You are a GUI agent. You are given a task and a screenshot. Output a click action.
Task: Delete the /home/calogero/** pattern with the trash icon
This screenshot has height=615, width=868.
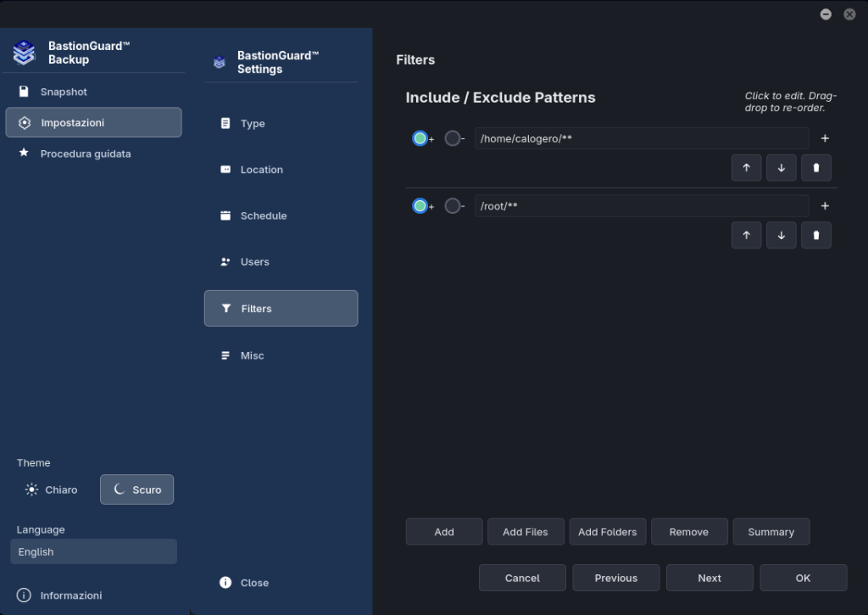coord(816,168)
